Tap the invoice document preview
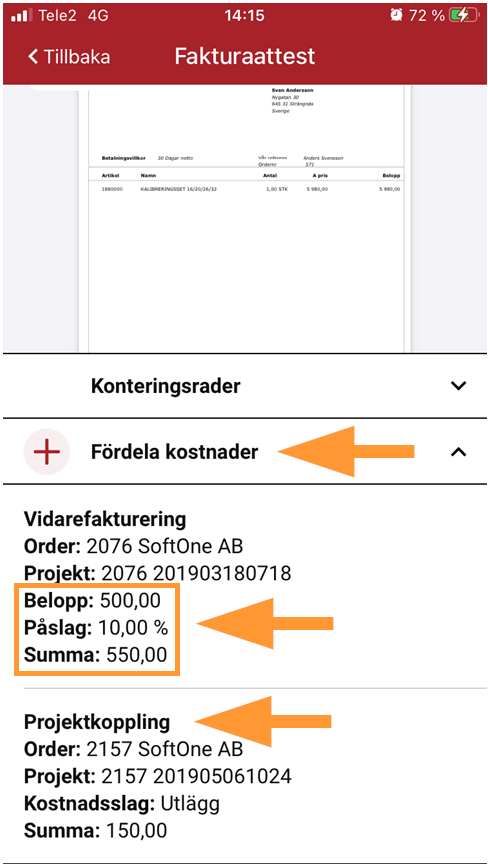 246,219
